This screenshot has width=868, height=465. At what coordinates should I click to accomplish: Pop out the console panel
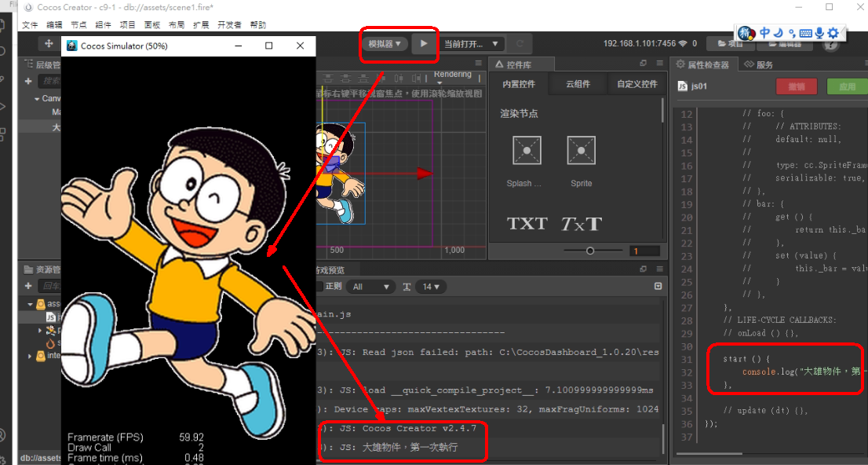coord(644,269)
